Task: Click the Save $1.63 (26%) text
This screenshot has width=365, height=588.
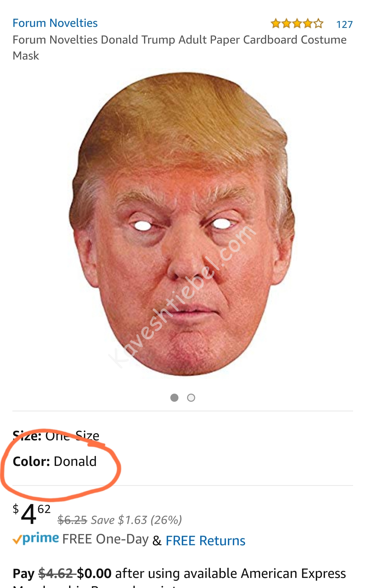Action: (136, 520)
